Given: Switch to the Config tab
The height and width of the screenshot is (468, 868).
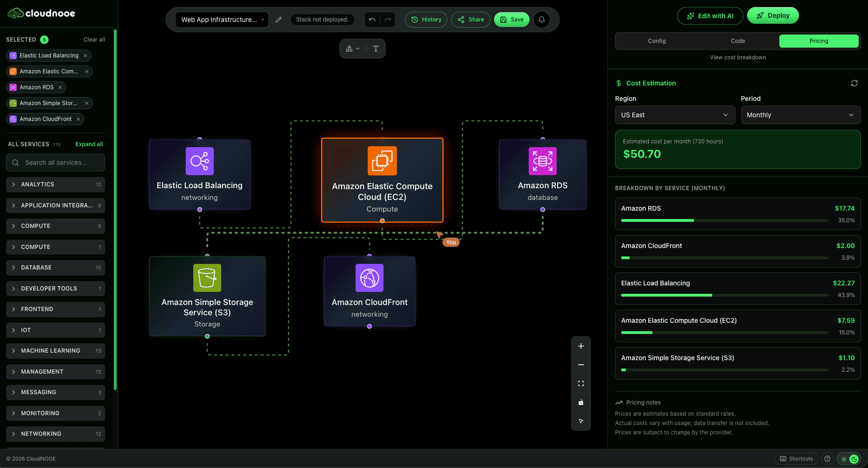Looking at the screenshot, I should [x=657, y=41].
